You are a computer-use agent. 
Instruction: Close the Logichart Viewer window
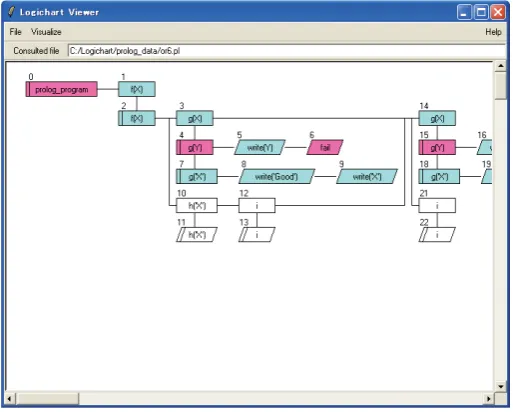tap(498, 12)
